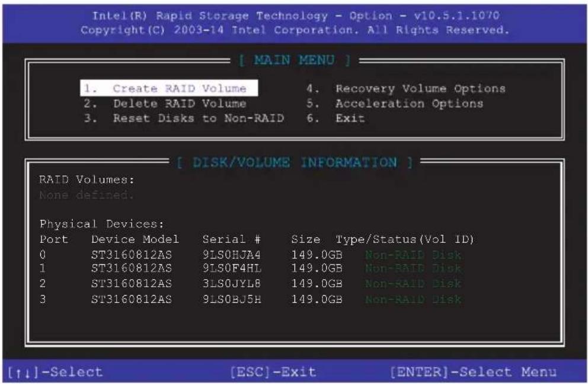The width and height of the screenshot is (588, 384).
Task: Click device model ST3160812AS on port 2
Action: point(131,283)
